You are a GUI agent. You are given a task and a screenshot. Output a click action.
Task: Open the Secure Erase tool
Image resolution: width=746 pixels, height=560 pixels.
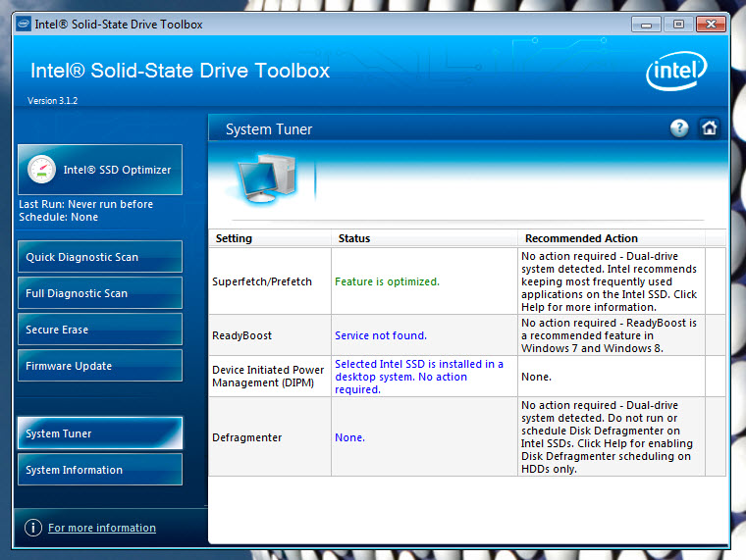(x=100, y=330)
